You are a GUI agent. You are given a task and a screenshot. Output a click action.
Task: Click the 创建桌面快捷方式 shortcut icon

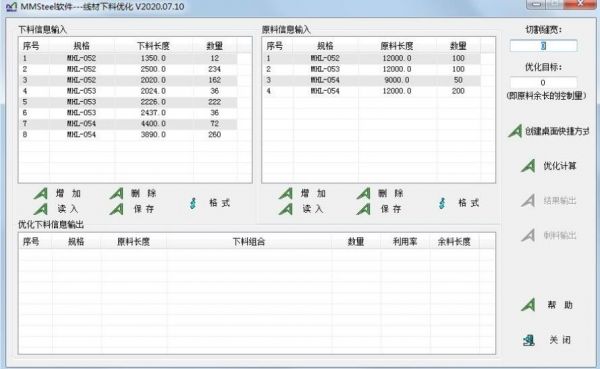(515, 131)
